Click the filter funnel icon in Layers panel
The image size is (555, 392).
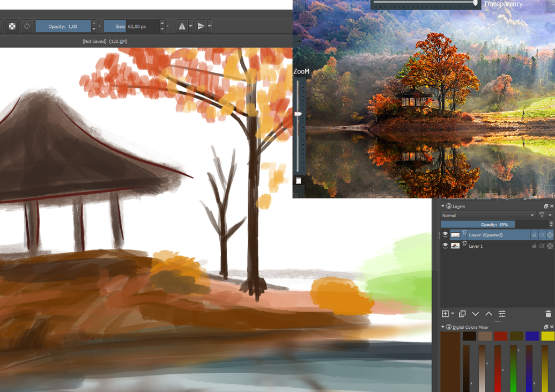(543, 215)
